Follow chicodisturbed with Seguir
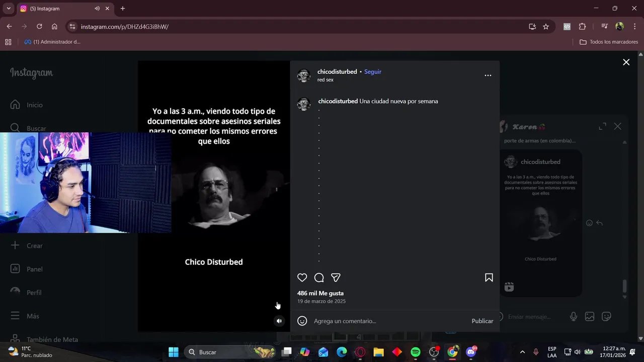This screenshot has height=362, width=644. [373, 72]
